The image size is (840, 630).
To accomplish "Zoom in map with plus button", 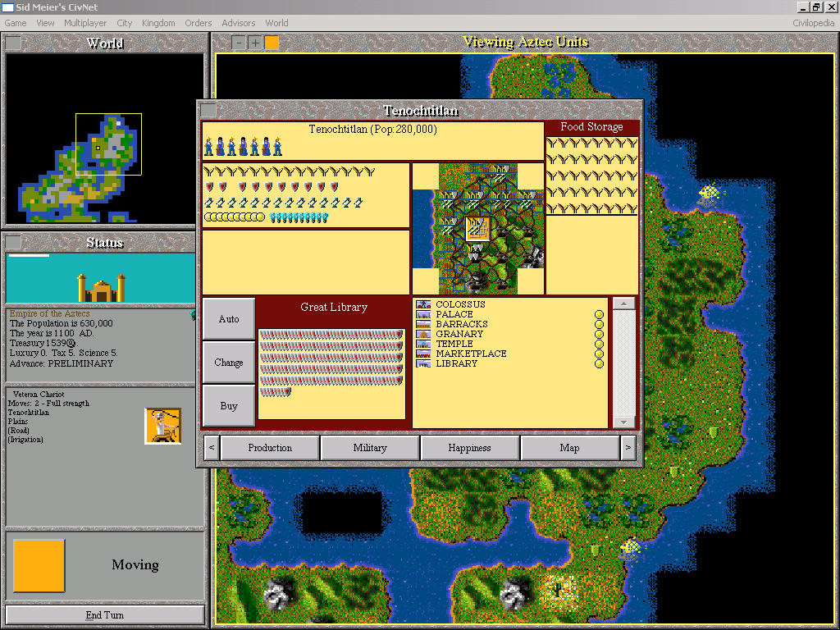I will click(x=256, y=43).
